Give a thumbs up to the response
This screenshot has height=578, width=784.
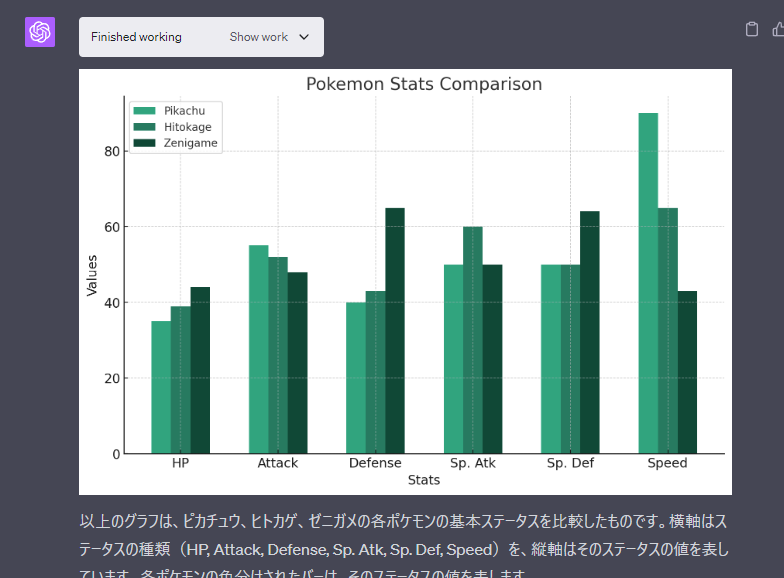[778, 30]
